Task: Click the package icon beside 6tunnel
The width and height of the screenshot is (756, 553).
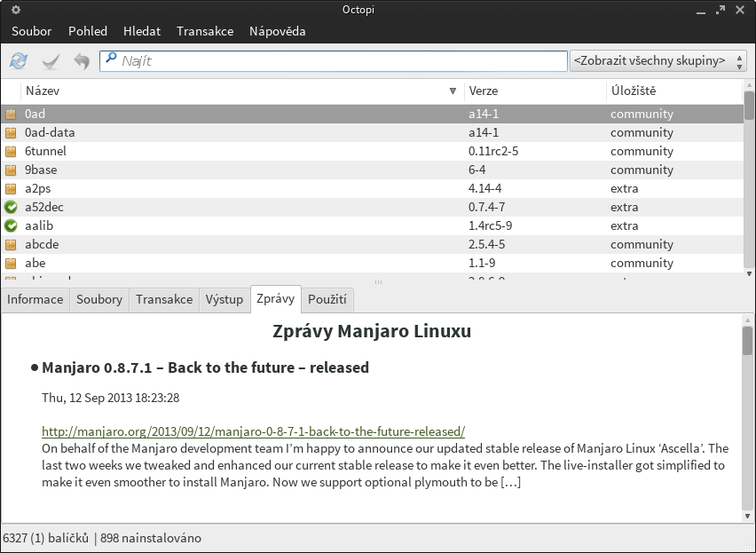Action: pyautogui.click(x=11, y=152)
